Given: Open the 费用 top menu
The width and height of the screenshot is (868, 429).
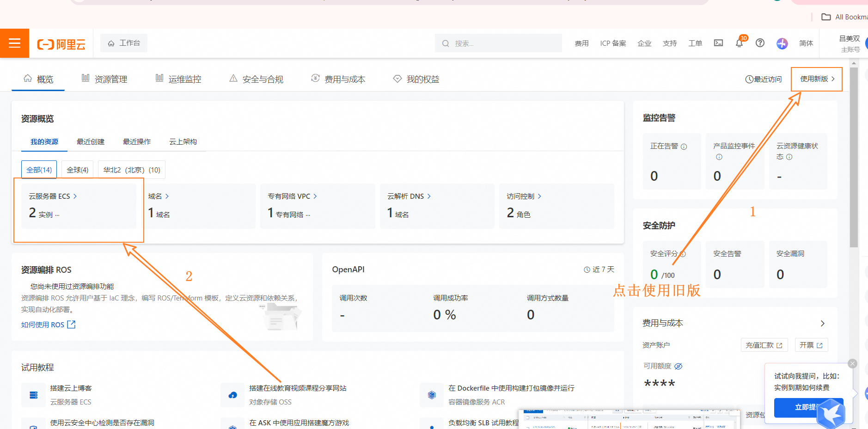Looking at the screenshot, I should (581, 43).
